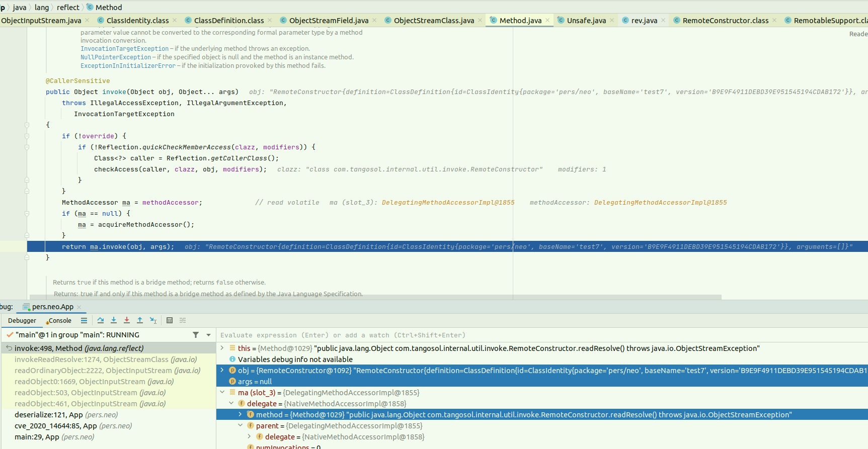Close the Unsafe.java tab
The image size is (868, 449).
[612, 20]
